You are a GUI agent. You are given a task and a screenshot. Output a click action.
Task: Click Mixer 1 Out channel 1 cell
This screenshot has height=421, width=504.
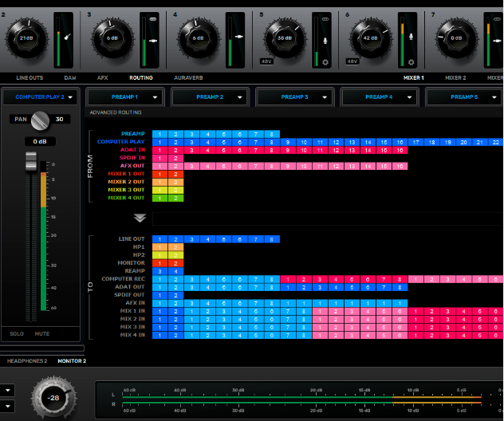tap(160, 174)
